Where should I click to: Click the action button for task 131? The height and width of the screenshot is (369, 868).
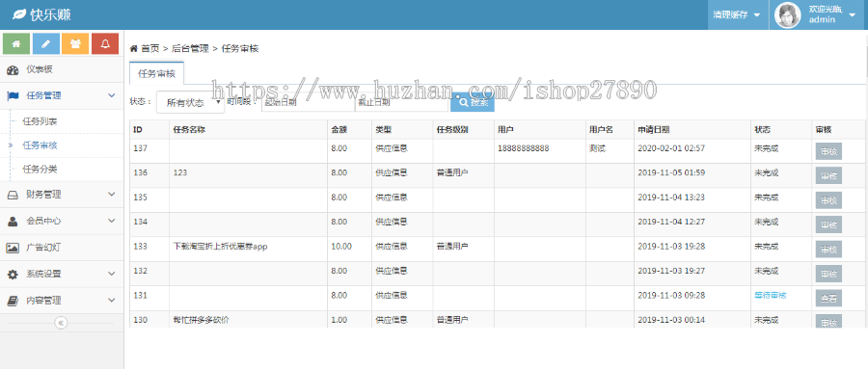click(x=828, y=299)
